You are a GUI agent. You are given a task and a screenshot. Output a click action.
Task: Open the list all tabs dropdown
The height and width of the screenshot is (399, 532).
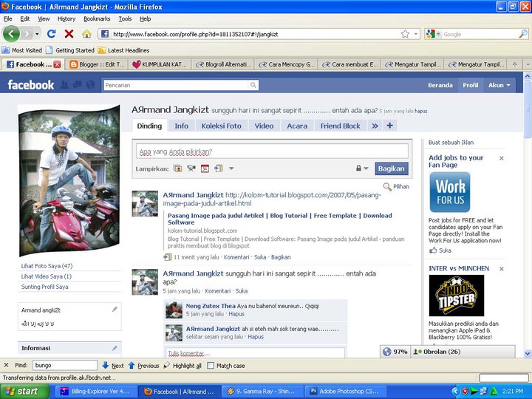pos(528,64)
